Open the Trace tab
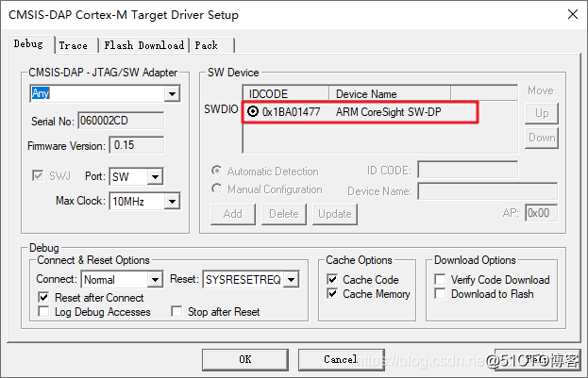 click(x=76, y=45)
